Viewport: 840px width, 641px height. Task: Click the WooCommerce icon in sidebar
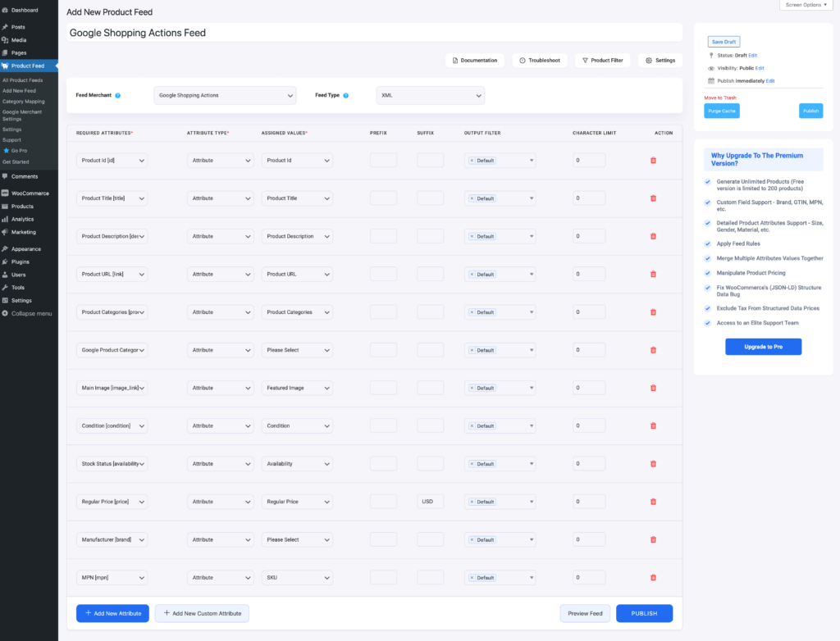click(x=5, y=193)
